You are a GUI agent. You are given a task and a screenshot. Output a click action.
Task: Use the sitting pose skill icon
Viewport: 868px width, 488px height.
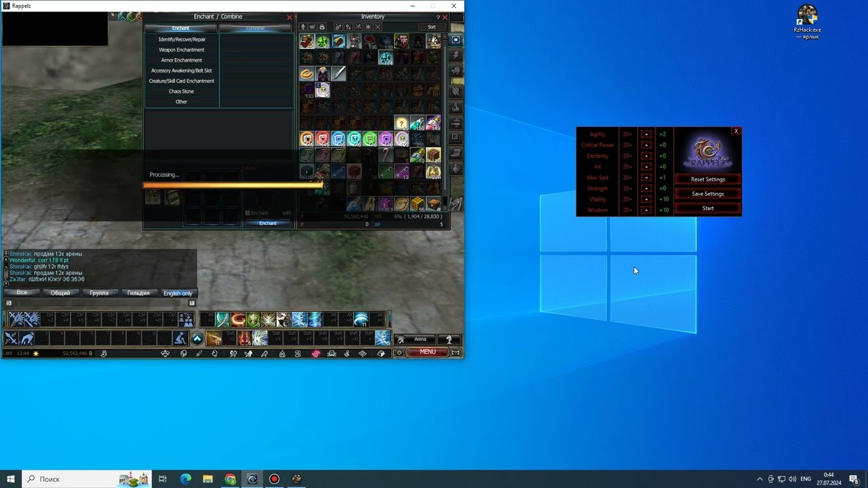(180, 338)
